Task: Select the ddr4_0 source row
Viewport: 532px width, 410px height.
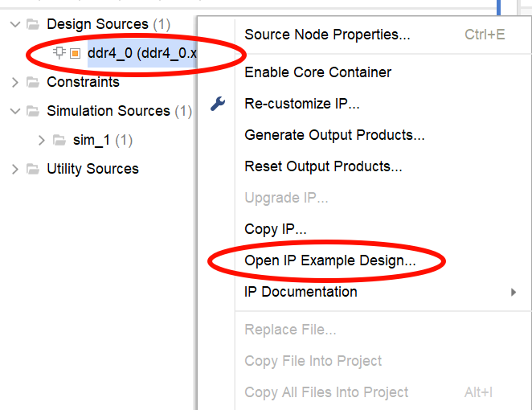Action: [x=142, y=53]
